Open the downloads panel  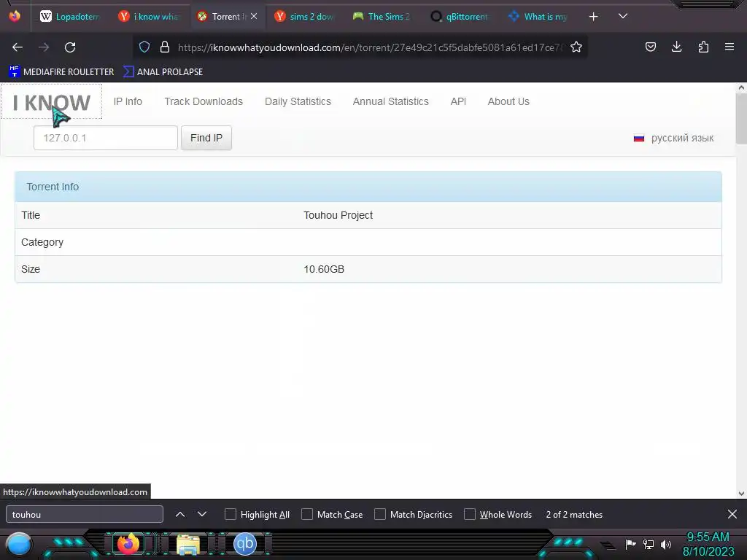(676, 47)
